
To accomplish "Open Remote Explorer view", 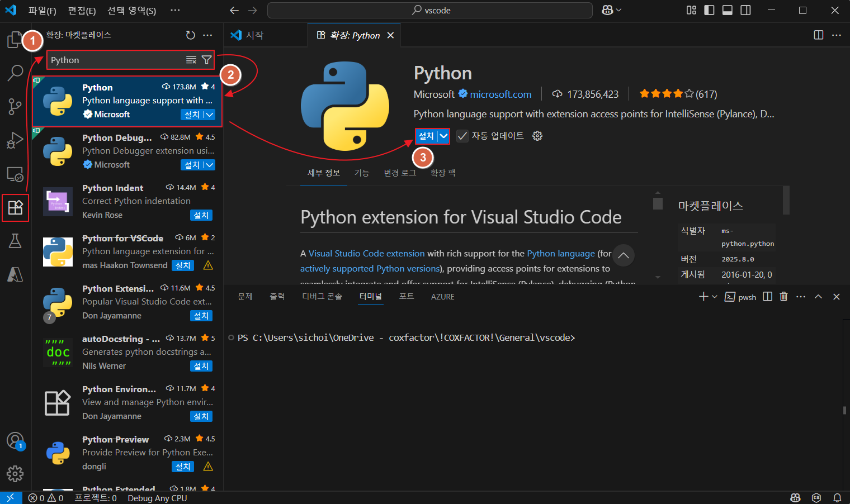I will click(x=15, y=174).
